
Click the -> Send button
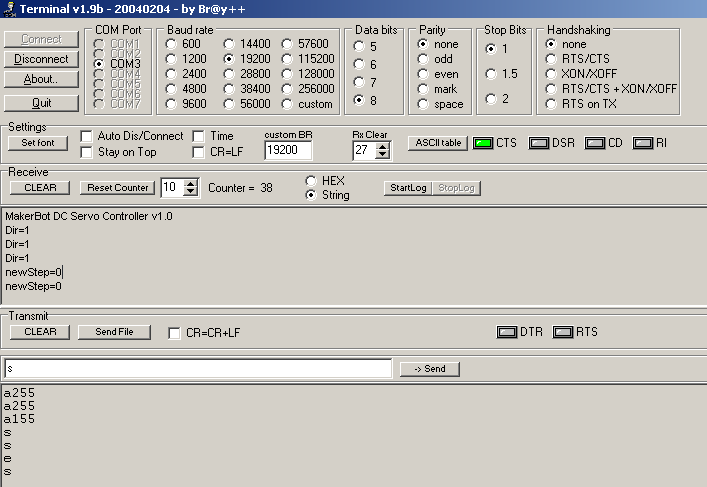429,369
